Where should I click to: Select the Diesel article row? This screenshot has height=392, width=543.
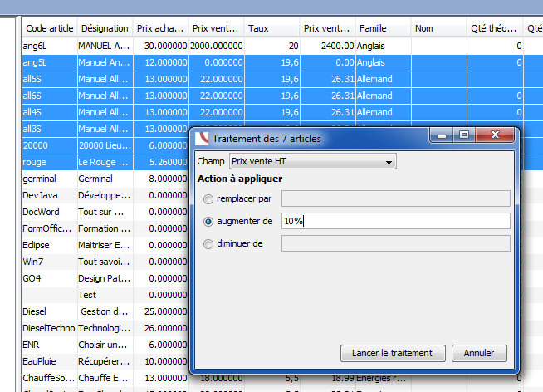pos(49,311)
